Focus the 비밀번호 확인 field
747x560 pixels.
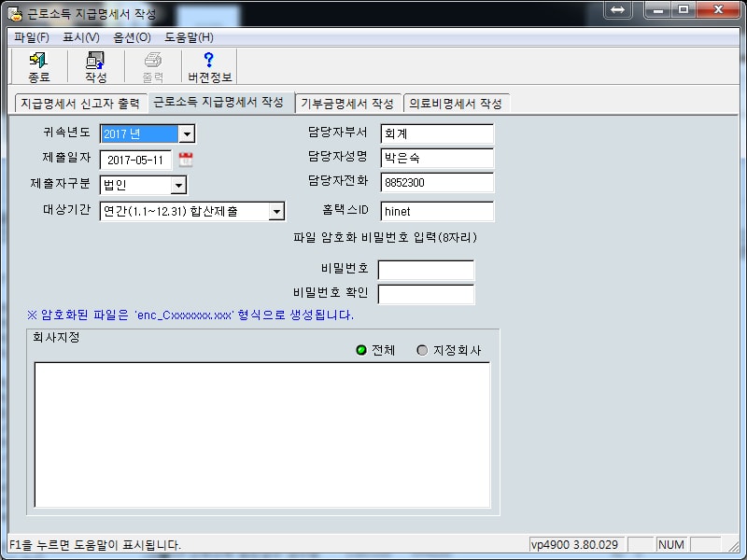[x=426, y=294]
